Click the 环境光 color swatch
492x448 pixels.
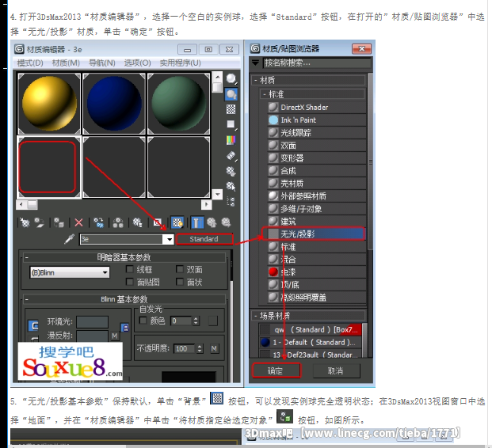tap(92, 321)
